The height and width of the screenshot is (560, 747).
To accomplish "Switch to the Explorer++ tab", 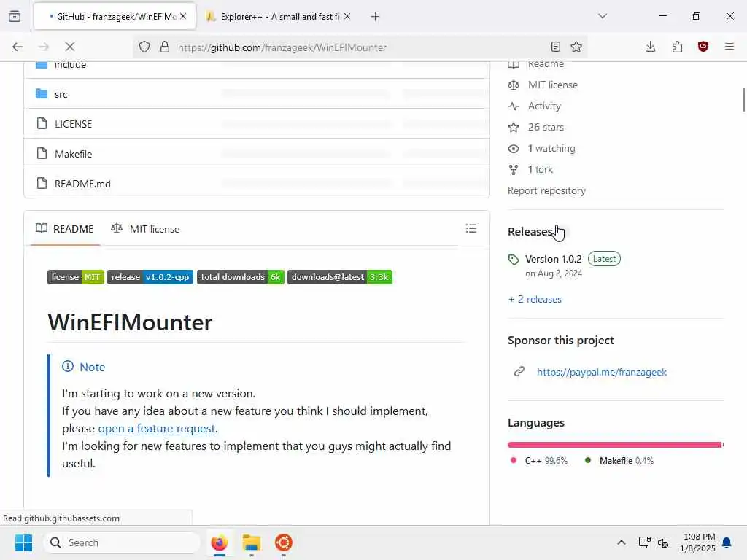I will coord(279,17).
